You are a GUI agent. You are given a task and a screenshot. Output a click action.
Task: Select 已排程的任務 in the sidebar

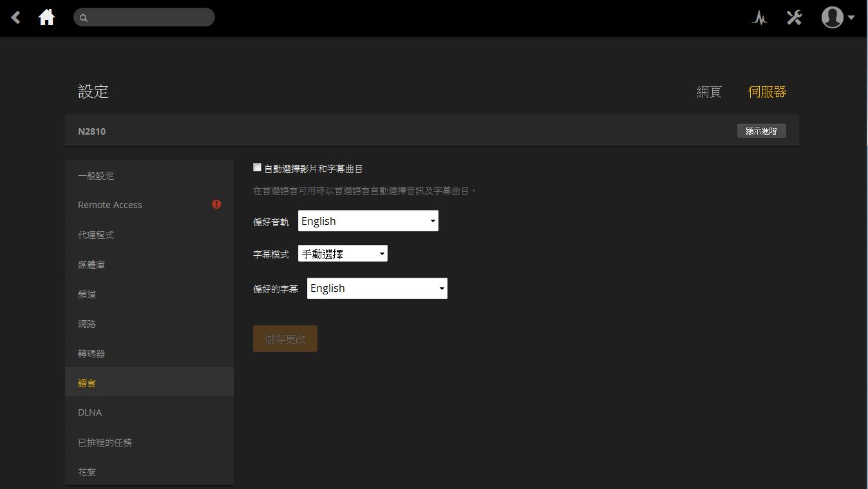coord(149,442)
